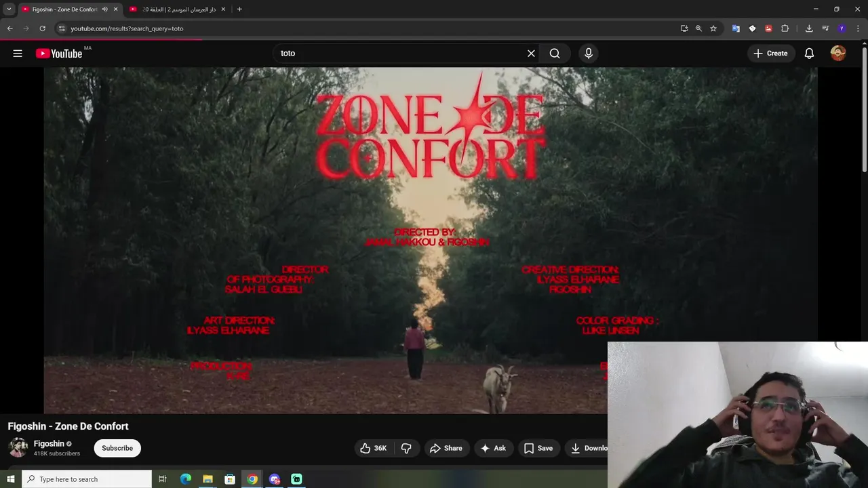Click the translate extension icon
Viewport: 868px width, 488px height.
(736, 28)
